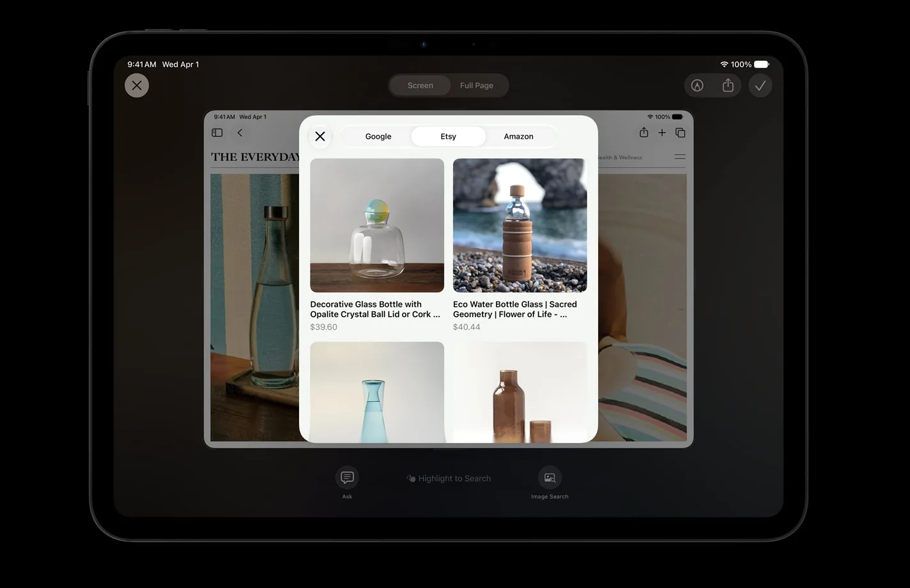The height and width of the screenshot is (588, 910).
Task: Select the Etsy results tab
Action: coord(449,136)
